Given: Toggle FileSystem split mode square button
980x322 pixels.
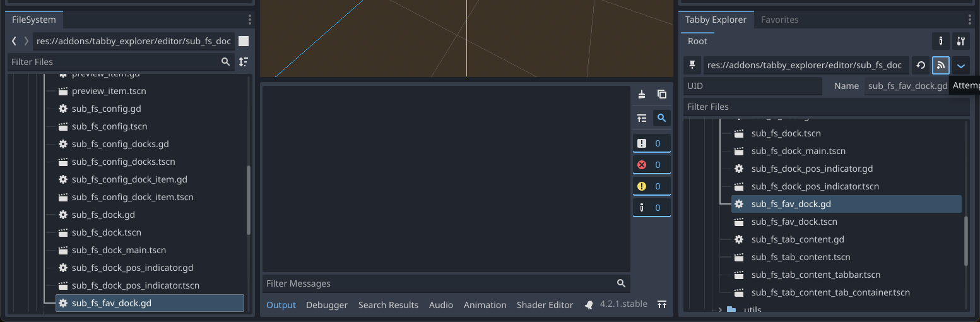Looking at the screenshot, I should [244, 41].
